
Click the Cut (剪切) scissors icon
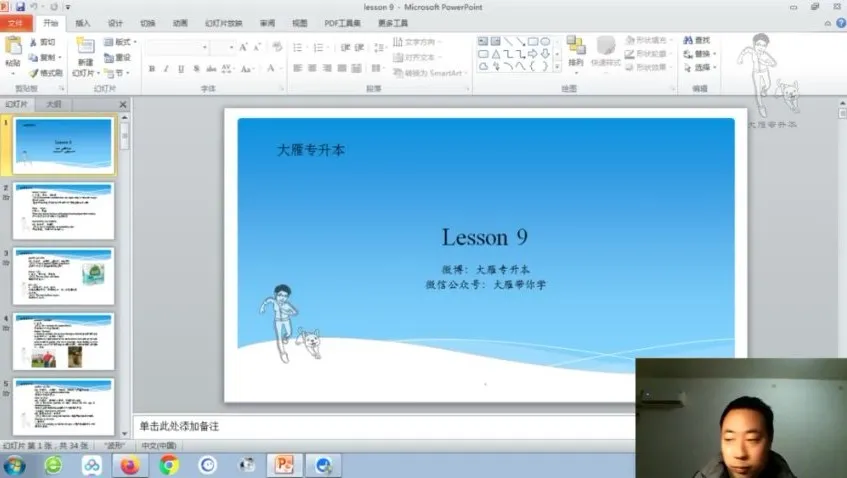click(34, 43)
